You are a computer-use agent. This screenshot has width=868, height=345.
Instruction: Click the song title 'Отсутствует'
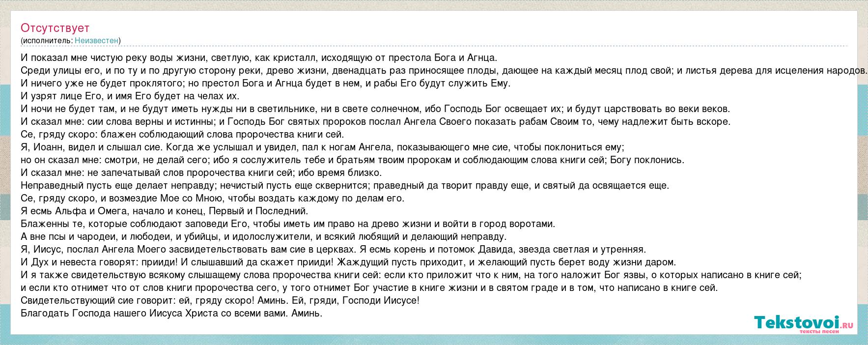click(x=55, y=28)
